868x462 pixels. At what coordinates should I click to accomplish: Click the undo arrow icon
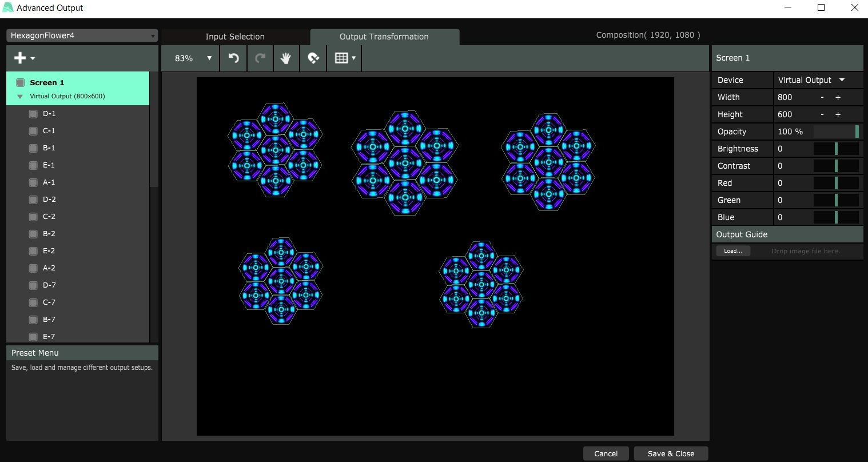233,58
